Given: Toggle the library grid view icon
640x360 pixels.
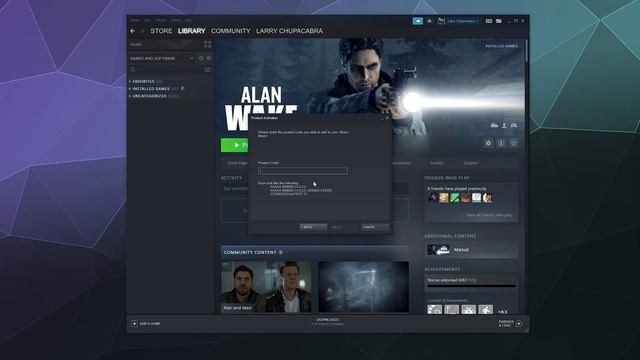Looking at the screenshot, I should tap(208, 44).
